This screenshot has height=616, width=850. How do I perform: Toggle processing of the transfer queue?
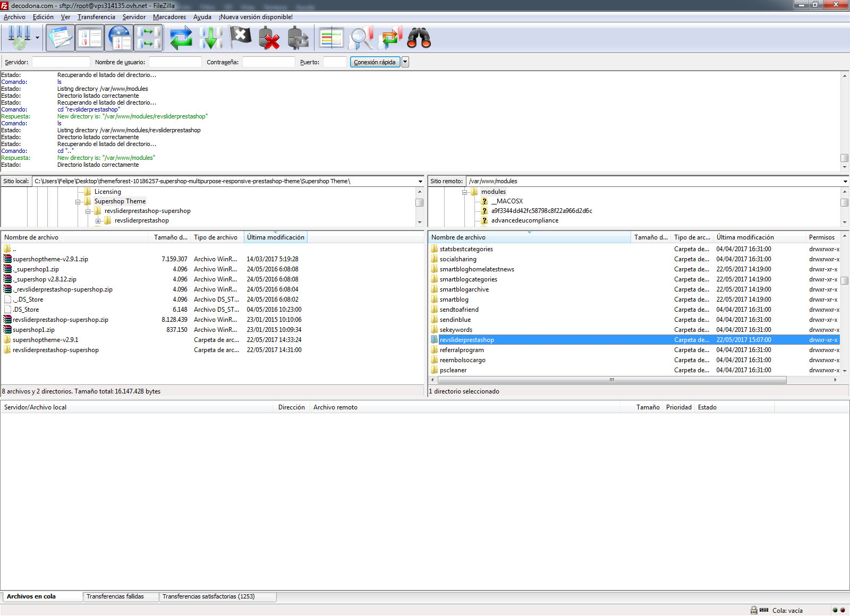[211, 38]
